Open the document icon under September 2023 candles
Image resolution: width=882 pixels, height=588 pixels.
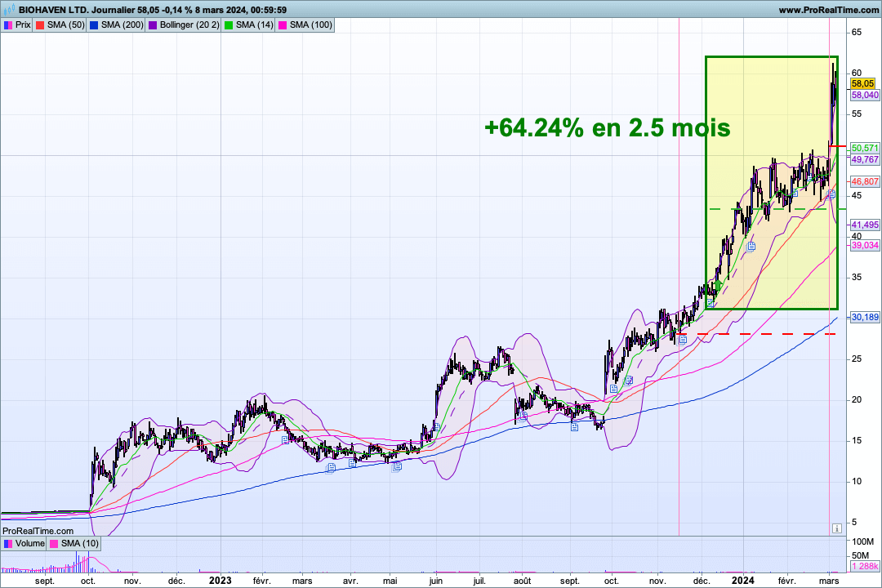coord(574,427)
